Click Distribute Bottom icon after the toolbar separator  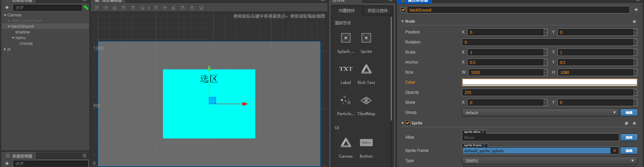[174, 7]
